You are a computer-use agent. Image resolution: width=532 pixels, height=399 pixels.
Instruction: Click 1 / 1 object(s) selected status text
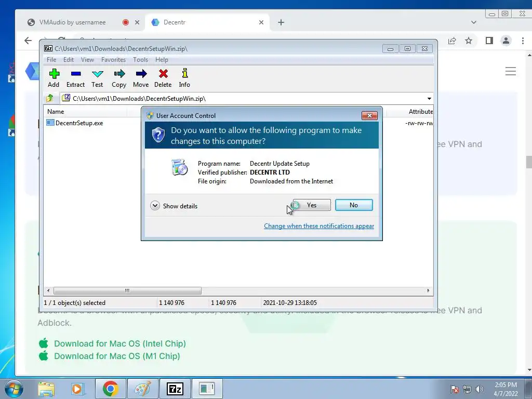(75, 303)
